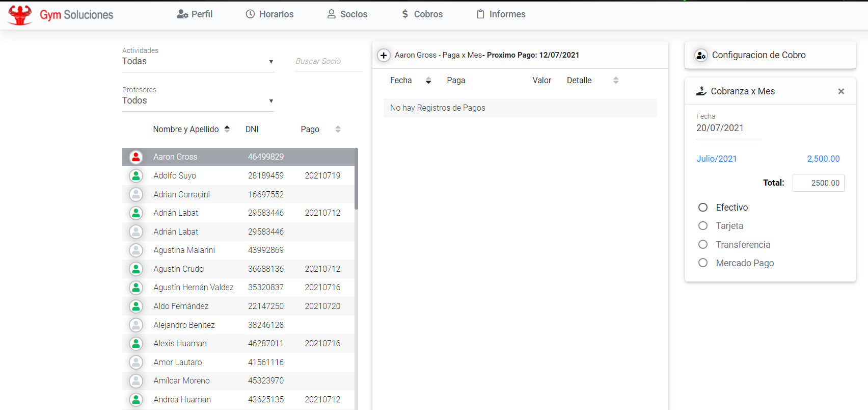Click the Configuracion de Cobro user-gear icon
Image resolution: width=868 pixels, height=410 pixels.
(x=701, y=55)
